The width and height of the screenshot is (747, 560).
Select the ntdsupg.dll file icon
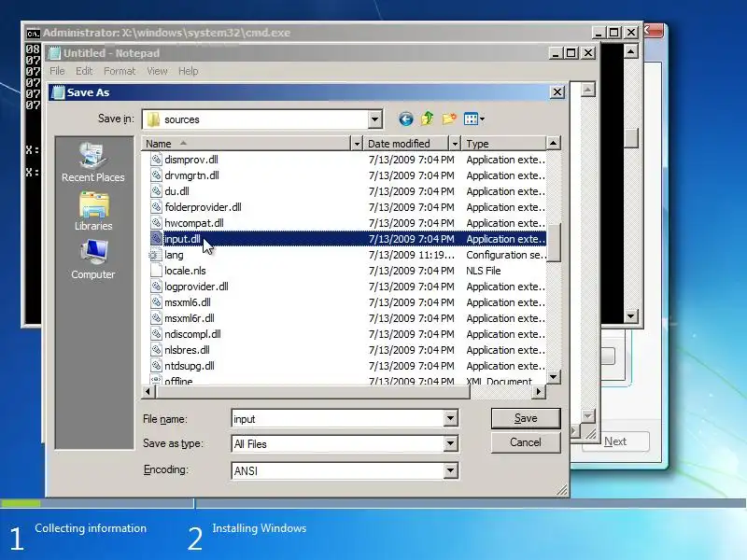tap(156, 366)
